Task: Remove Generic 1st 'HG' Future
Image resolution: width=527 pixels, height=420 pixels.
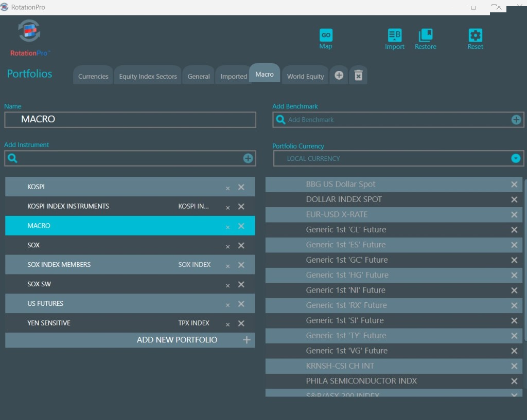Action: coord(514,275)
